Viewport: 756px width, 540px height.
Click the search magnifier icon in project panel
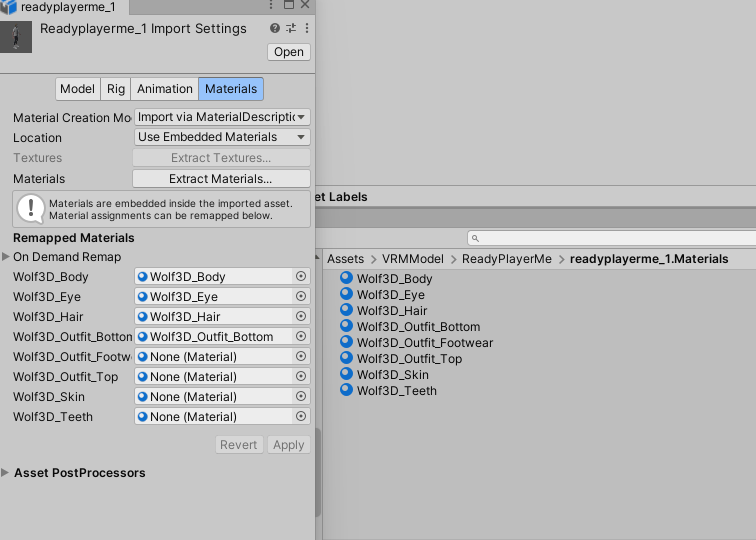click(475, 238)
